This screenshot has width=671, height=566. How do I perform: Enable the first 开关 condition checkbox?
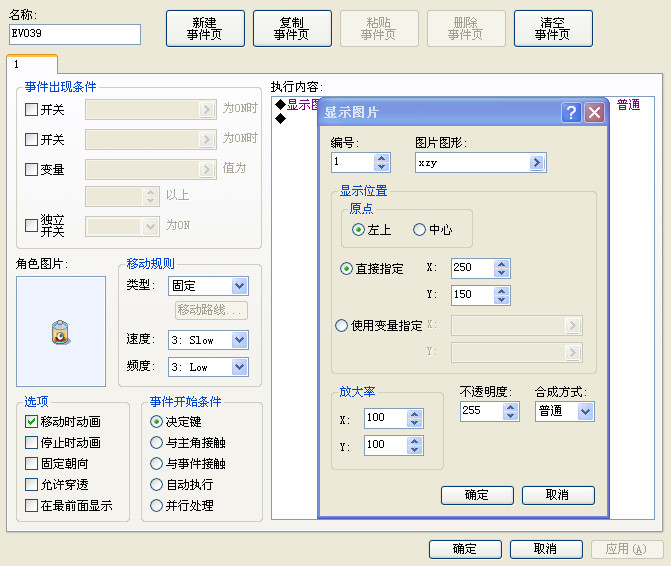pyautogui.click(x=31, y=110)
